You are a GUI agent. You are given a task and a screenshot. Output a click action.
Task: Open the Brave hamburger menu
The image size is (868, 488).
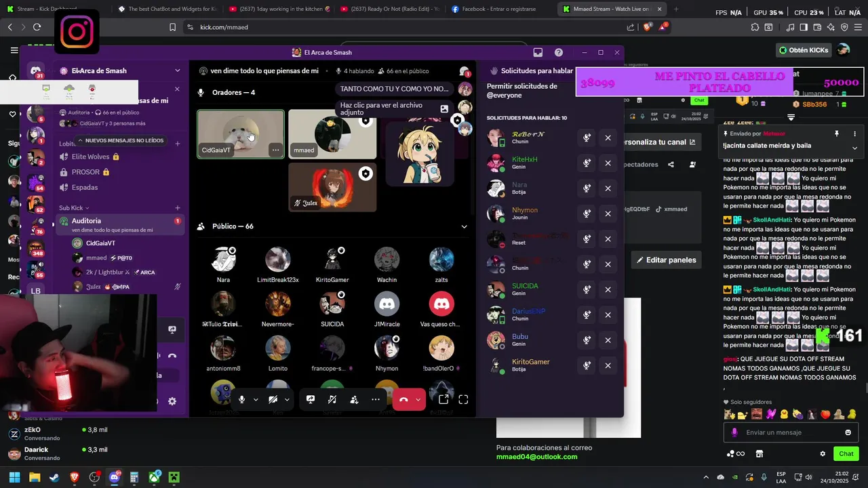coord(858,27)
